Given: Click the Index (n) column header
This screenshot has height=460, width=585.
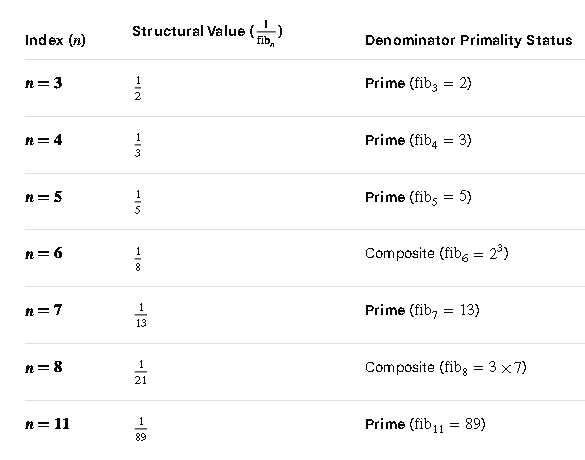Looking at the screenshot, I should coord(55,40).
